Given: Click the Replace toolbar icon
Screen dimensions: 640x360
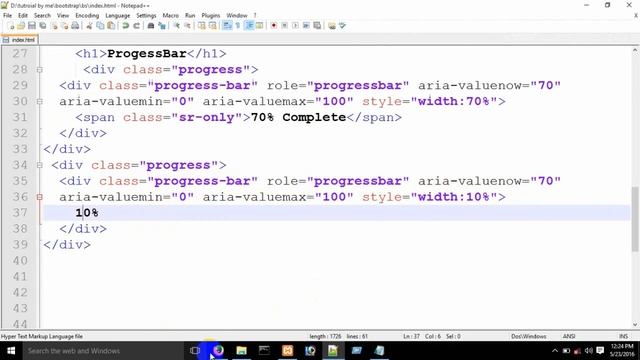Looking at the screenshot, I should [162, 26].
